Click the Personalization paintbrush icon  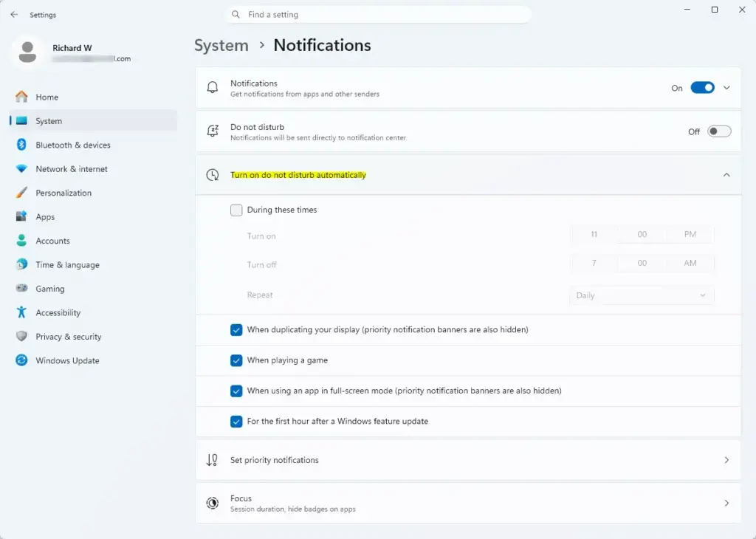[x=21, y=193]
